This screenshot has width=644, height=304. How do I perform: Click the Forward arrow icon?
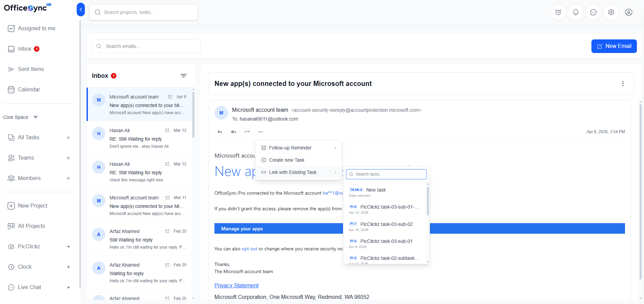coord(247,132)
